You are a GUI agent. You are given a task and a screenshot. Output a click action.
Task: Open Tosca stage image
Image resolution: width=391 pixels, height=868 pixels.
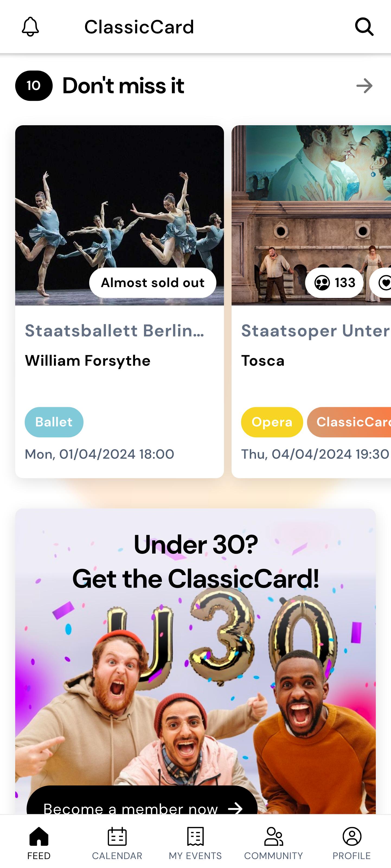pos(311,215)
